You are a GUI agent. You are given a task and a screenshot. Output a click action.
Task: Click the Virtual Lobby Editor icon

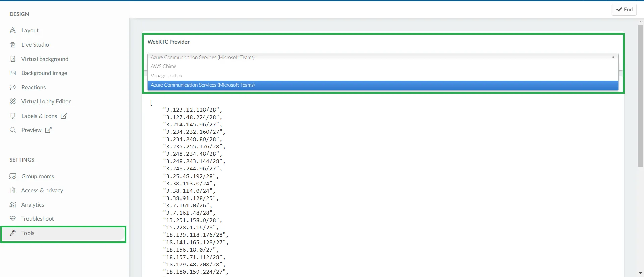coord(13,101)
